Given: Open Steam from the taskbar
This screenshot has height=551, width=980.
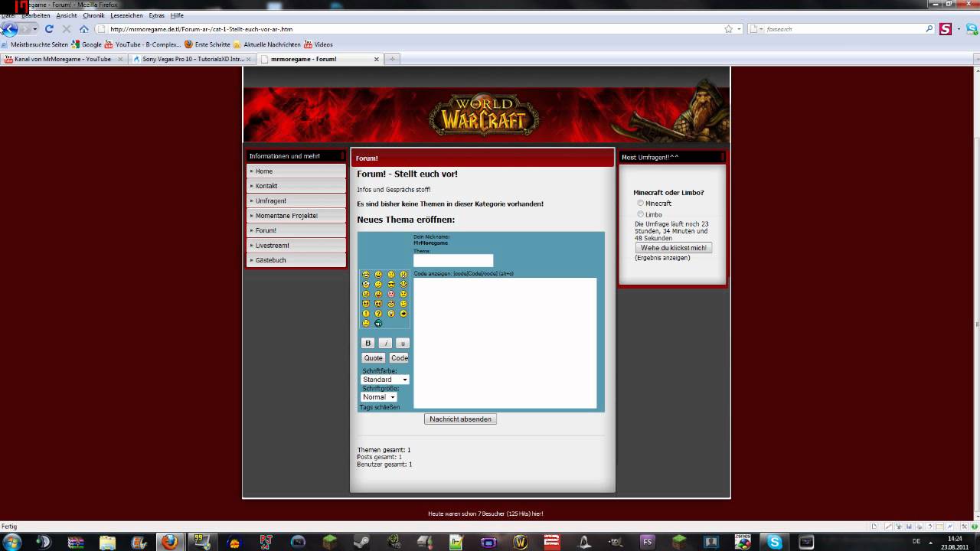Looking at the screenshot, I should (362, 542).
